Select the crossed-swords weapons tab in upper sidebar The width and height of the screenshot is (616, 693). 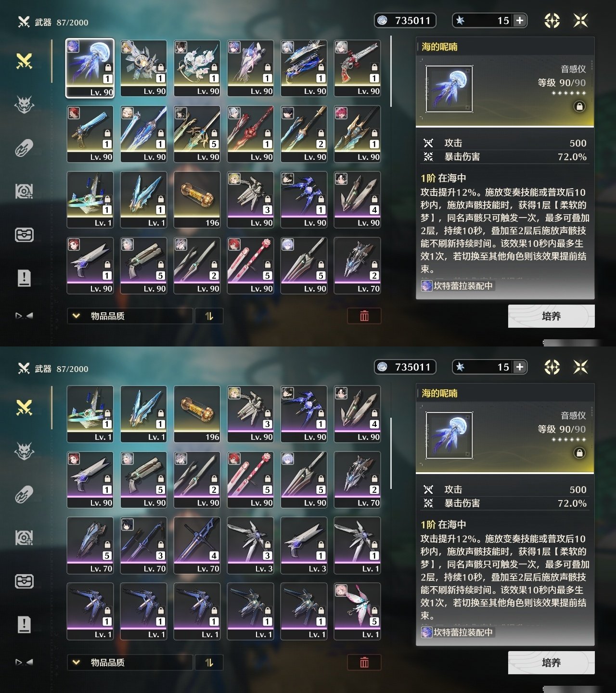point(24,61)
